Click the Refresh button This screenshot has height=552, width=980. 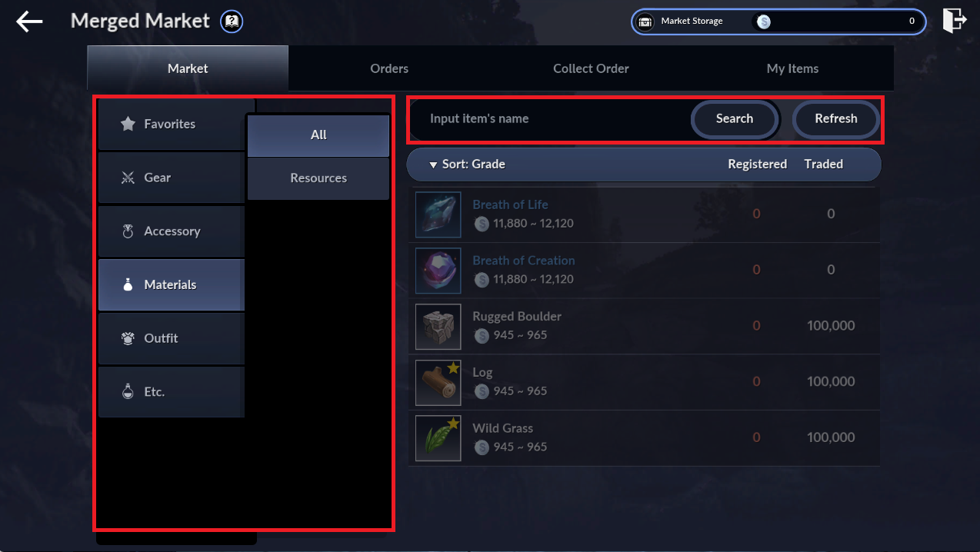click(836, 119)
